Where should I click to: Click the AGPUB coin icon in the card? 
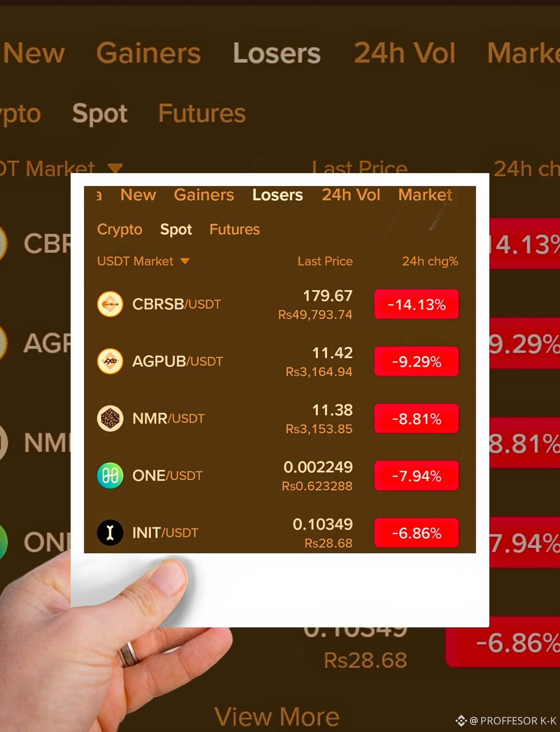pyautogui.click(x=110, y=361)
